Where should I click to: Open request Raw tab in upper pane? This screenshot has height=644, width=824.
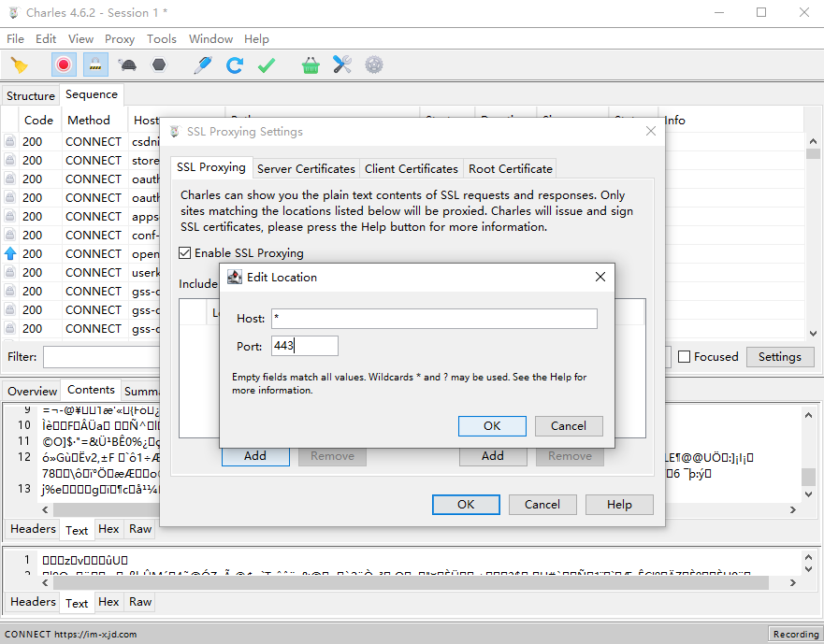(140, 529)
